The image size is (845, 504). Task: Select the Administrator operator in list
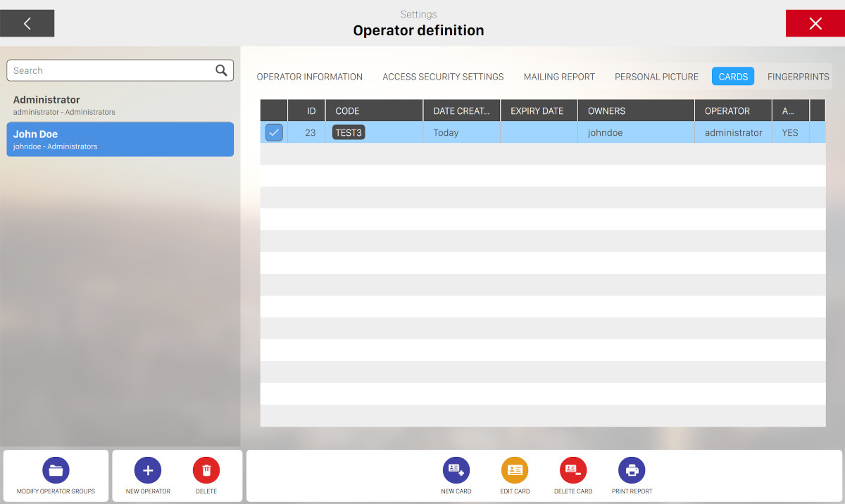tap(120, 105)
